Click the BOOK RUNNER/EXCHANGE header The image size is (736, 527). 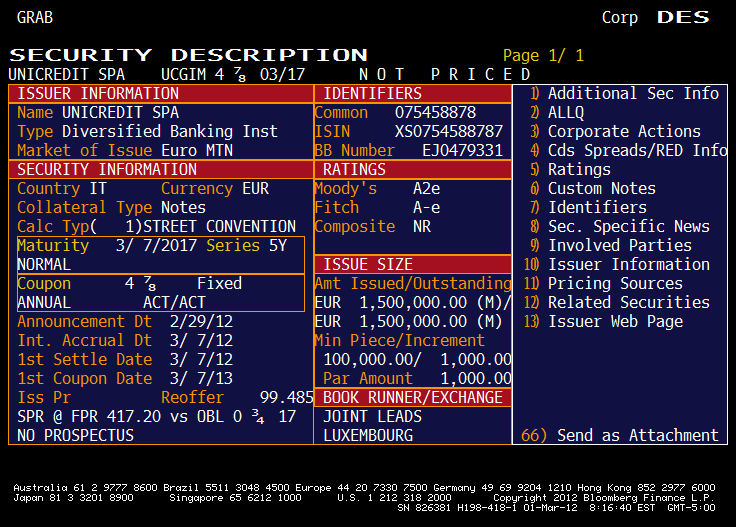[x=413, y=397]
